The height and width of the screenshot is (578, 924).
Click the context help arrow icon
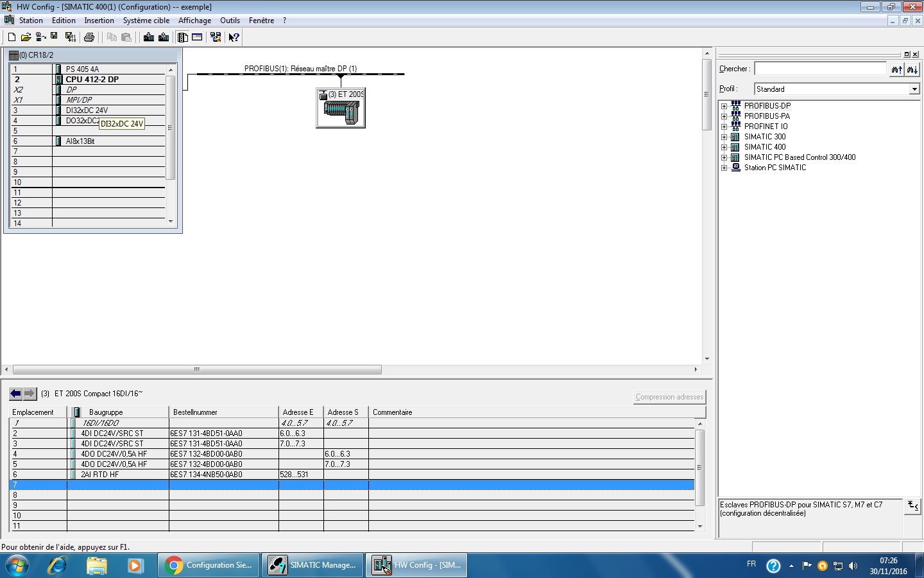(x=234, y=37)
